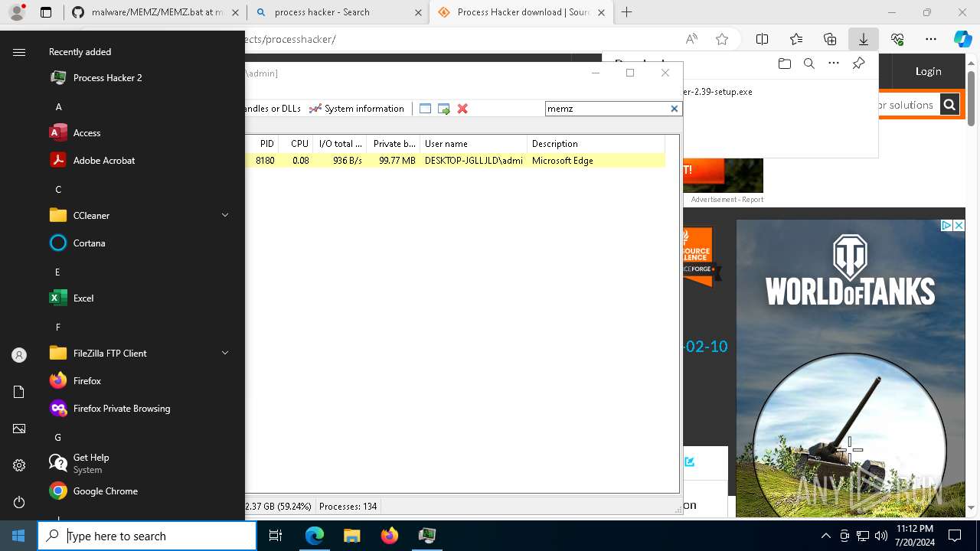The image size is (980, 551).
Task: Focus the taskbar search box
Action: 147,536
